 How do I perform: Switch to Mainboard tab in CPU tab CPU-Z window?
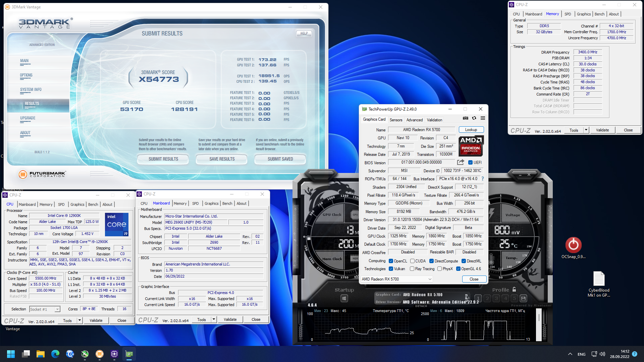[x=27, y=204]
